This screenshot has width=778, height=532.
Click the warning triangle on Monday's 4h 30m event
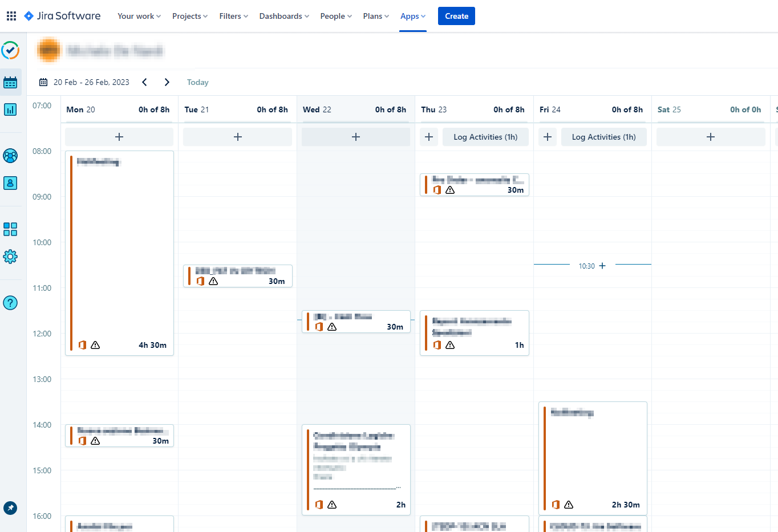coord(95,345)
